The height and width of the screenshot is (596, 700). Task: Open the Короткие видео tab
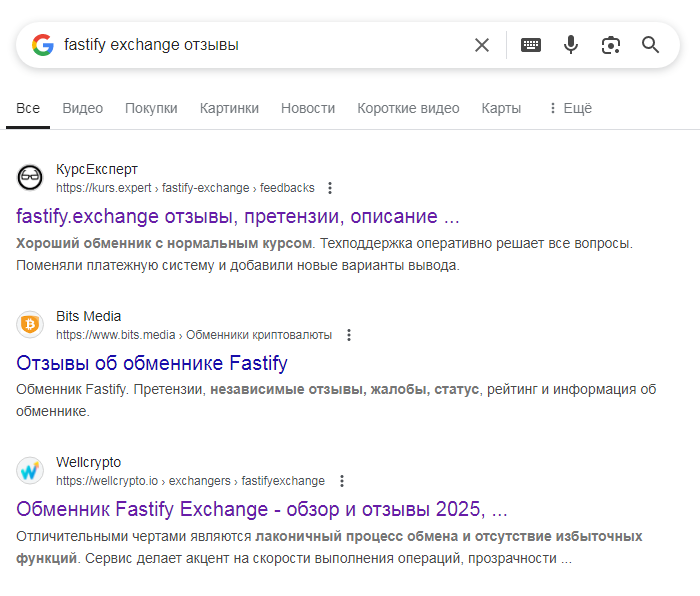(x=408, y=108)
